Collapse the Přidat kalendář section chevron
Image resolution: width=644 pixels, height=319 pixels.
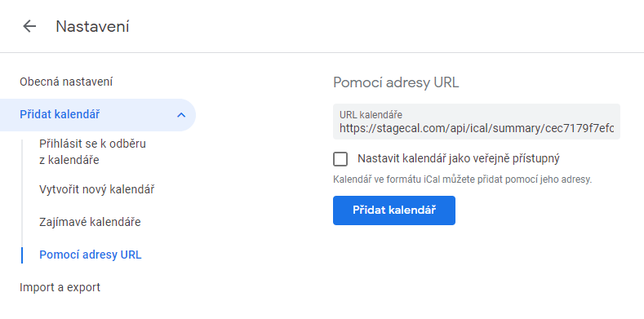pos(181,115)
